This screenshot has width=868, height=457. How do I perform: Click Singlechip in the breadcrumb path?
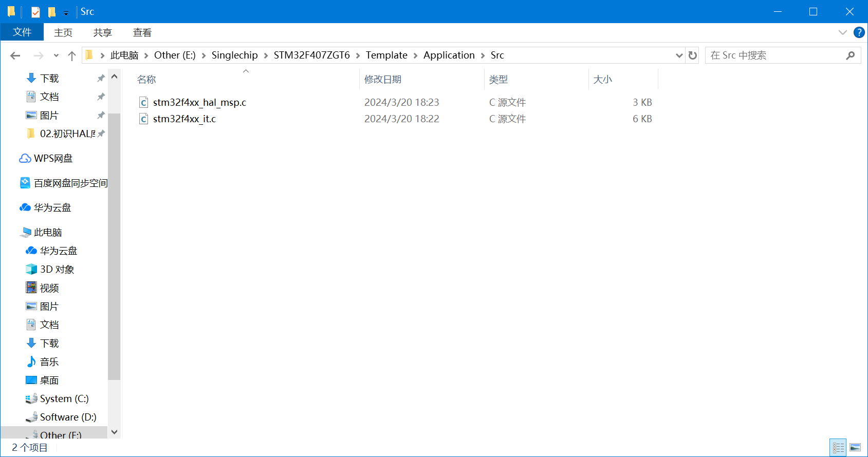point(234,55)
